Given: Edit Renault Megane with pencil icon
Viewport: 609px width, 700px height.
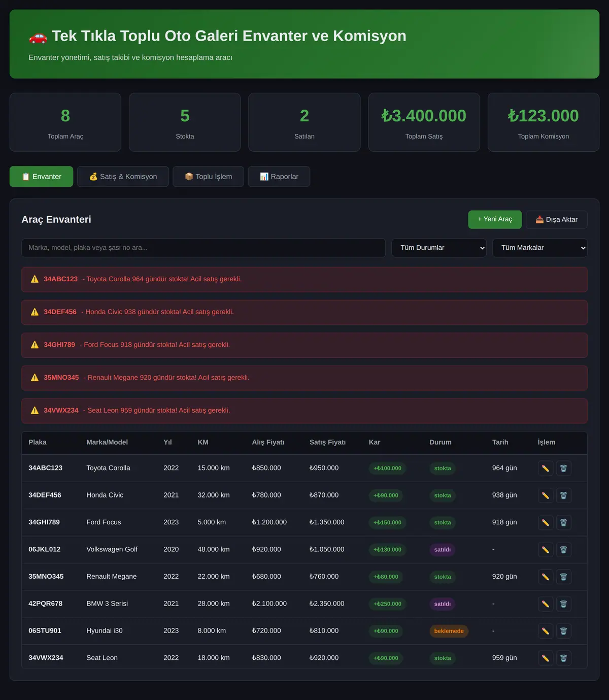Looking at the screenshot, I should pos(546,577).
